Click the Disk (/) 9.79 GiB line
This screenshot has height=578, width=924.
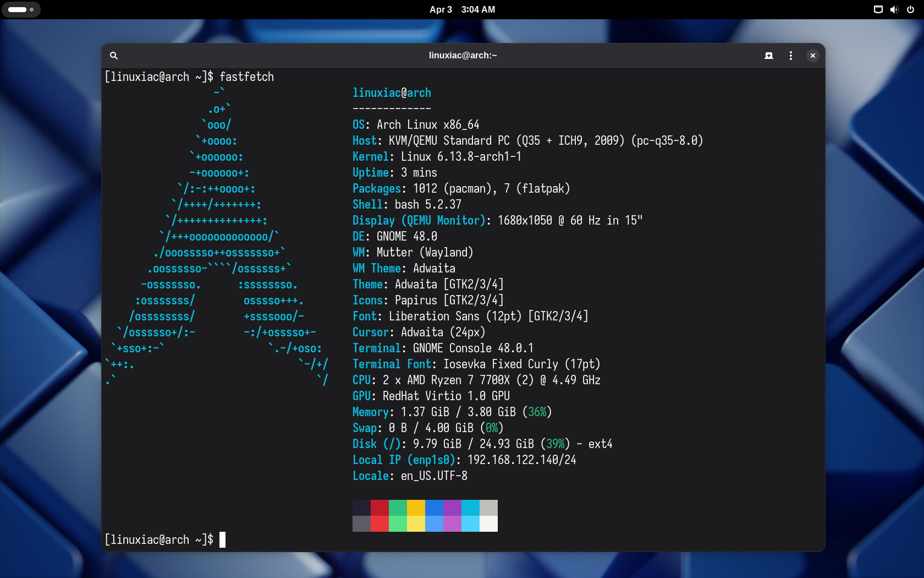[x=482, y=444]
